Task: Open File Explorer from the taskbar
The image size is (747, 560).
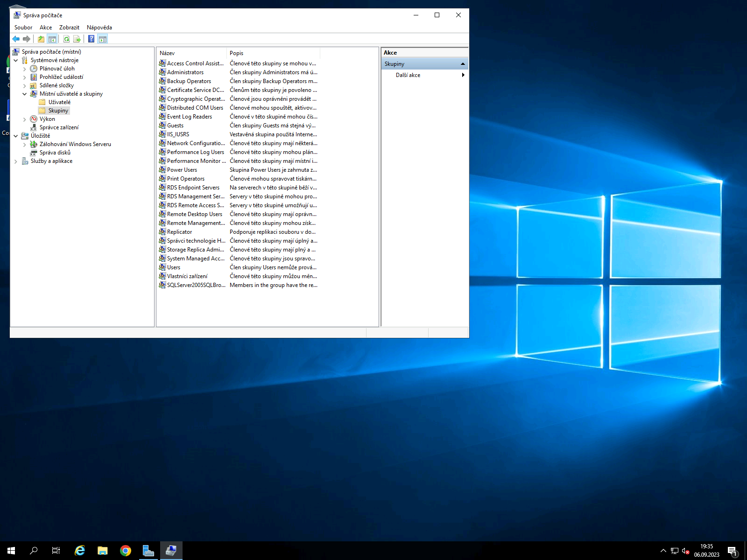Action: (103, 551)
